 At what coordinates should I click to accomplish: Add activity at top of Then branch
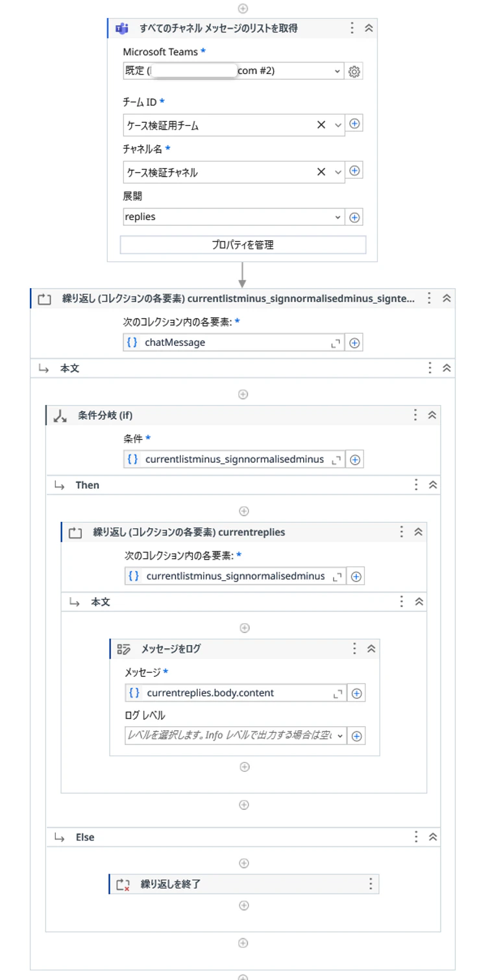tap(244, 511)
